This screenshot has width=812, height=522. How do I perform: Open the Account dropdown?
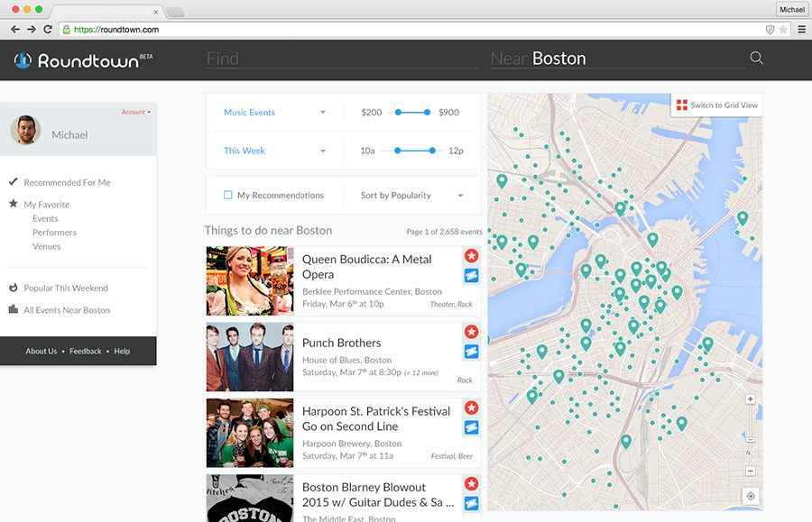[136, 112]
